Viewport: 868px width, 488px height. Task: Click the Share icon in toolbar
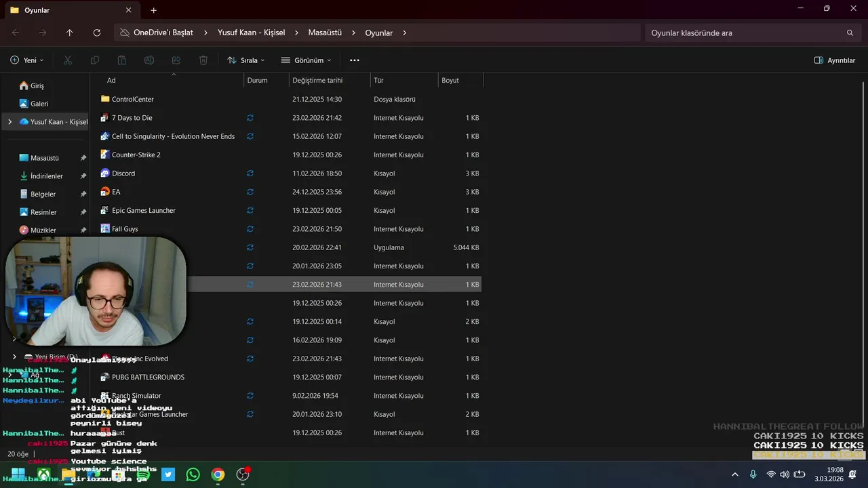pos(176,60)
